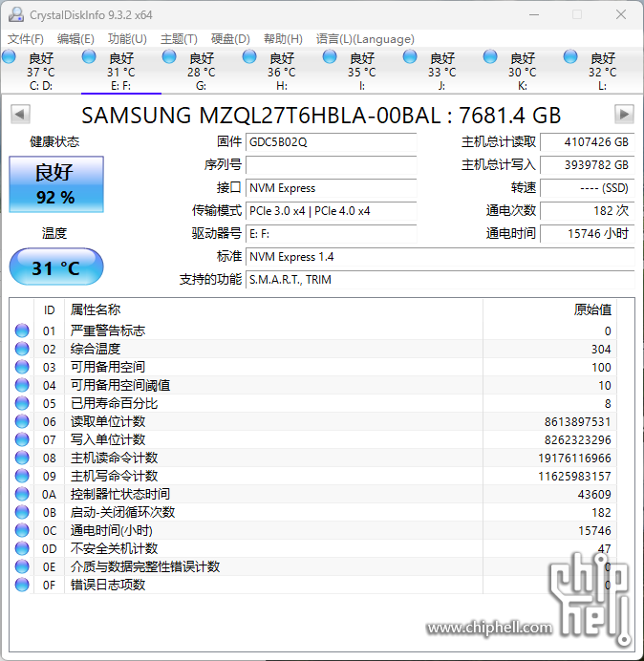Viewport: 644px width, 661px height.
Task: Select the 错误日志项数 attribute name
Action: [108, 585]
